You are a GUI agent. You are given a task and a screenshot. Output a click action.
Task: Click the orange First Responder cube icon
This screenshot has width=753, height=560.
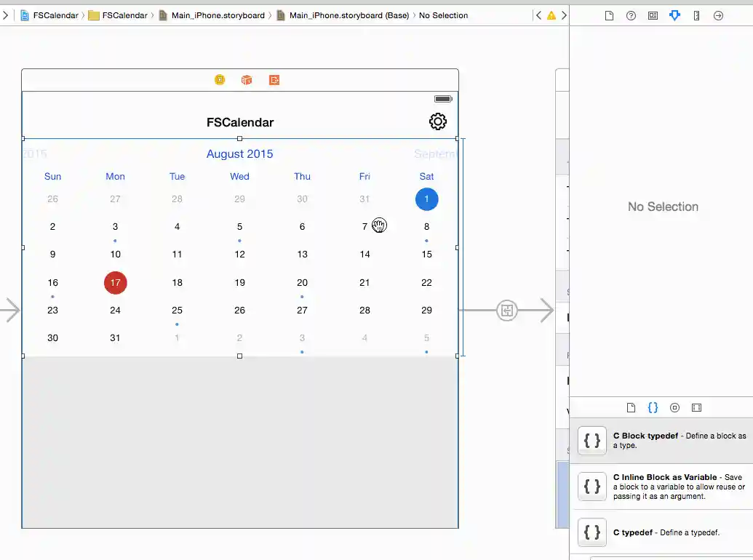[x=247, y=80]
